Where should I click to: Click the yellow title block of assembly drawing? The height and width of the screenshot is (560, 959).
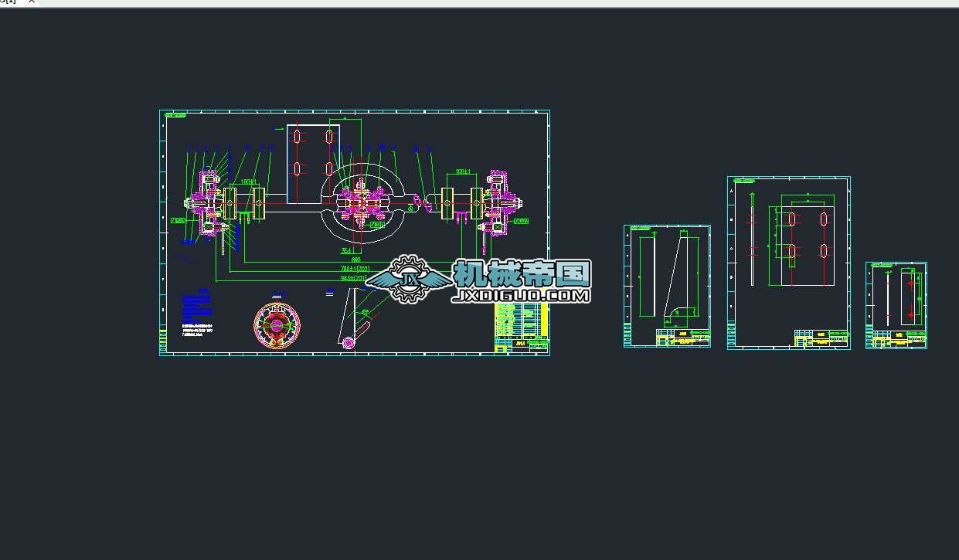coord(521,328)
